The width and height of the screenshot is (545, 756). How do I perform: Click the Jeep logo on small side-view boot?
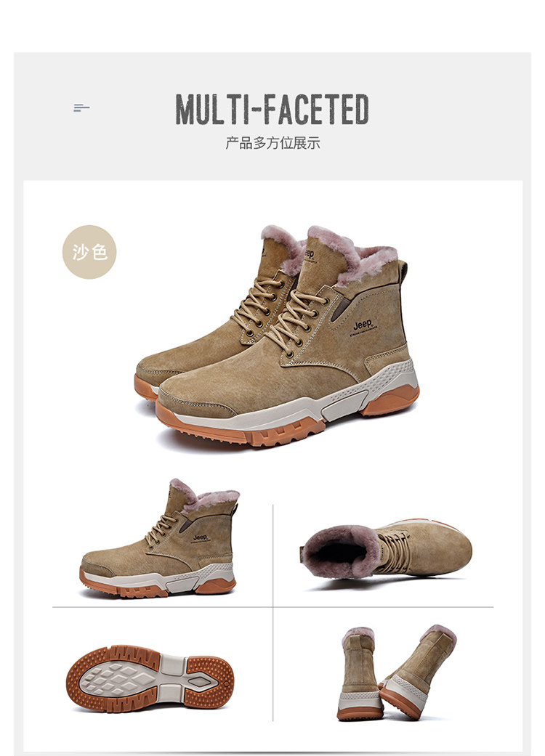200,537
